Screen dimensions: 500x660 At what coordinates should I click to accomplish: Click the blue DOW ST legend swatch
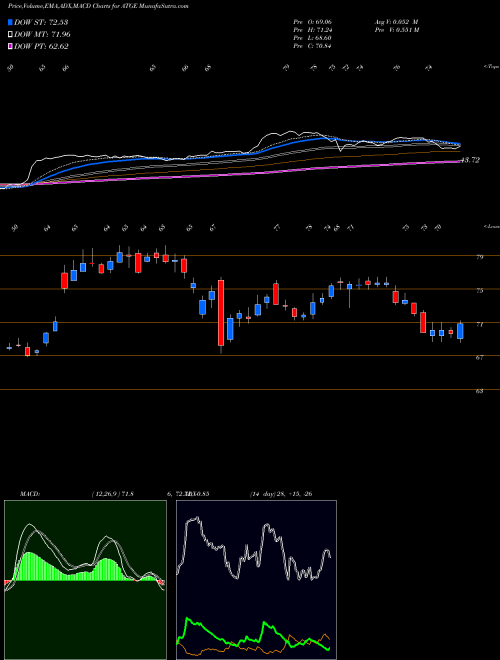click(x=10, y=22)
